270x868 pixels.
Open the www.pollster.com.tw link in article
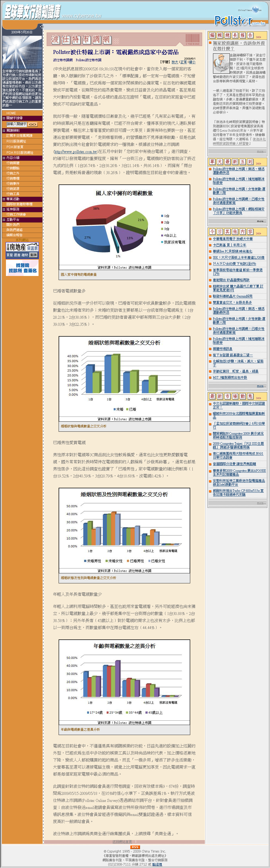tap(76, 152)
